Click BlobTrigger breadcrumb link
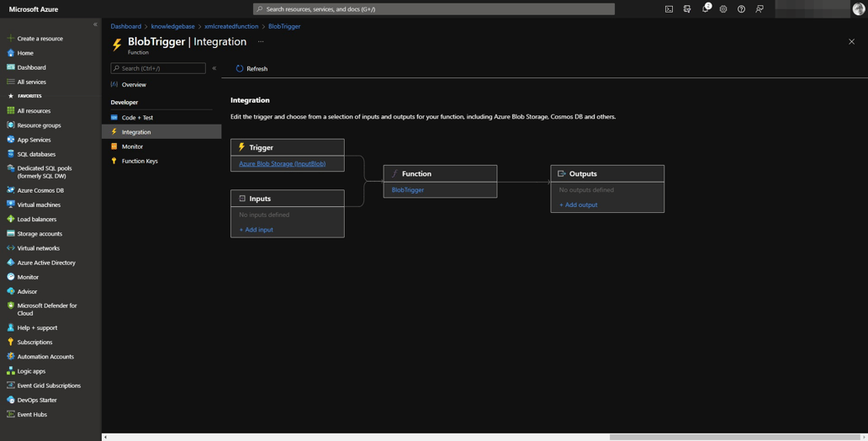Image resolution: width=868 pixels, height=441 pixels. pyautogui.click(x=284, y=26)
